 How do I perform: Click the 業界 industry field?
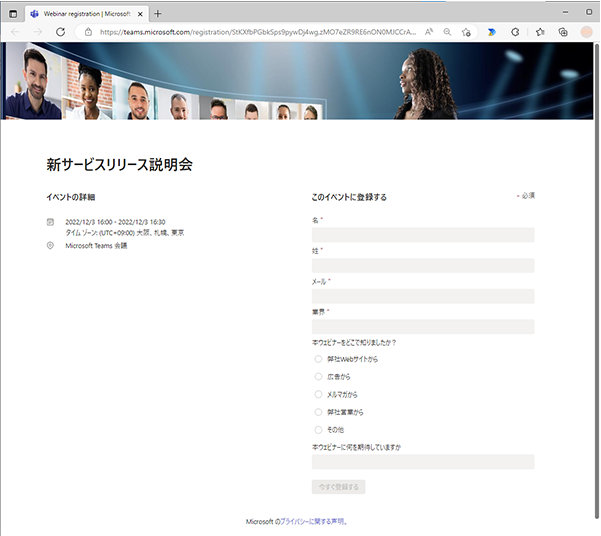tap(423, 327)
